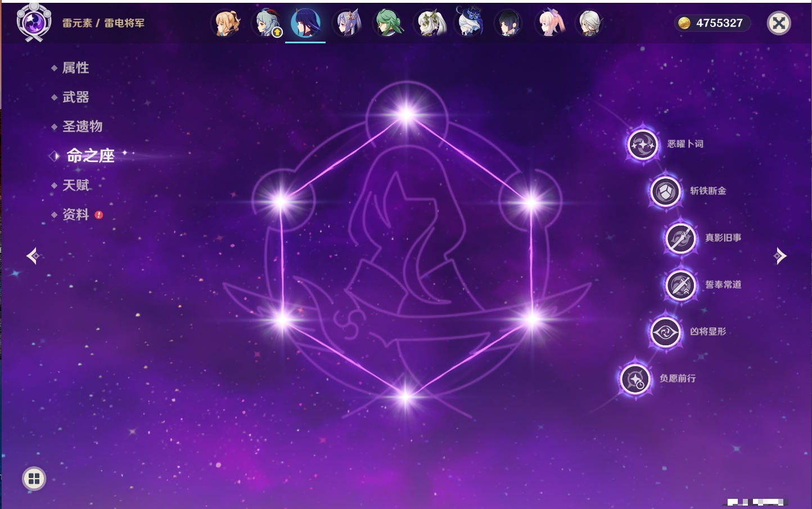Open the 誓奉常道 constellation icon

(680, 285)
